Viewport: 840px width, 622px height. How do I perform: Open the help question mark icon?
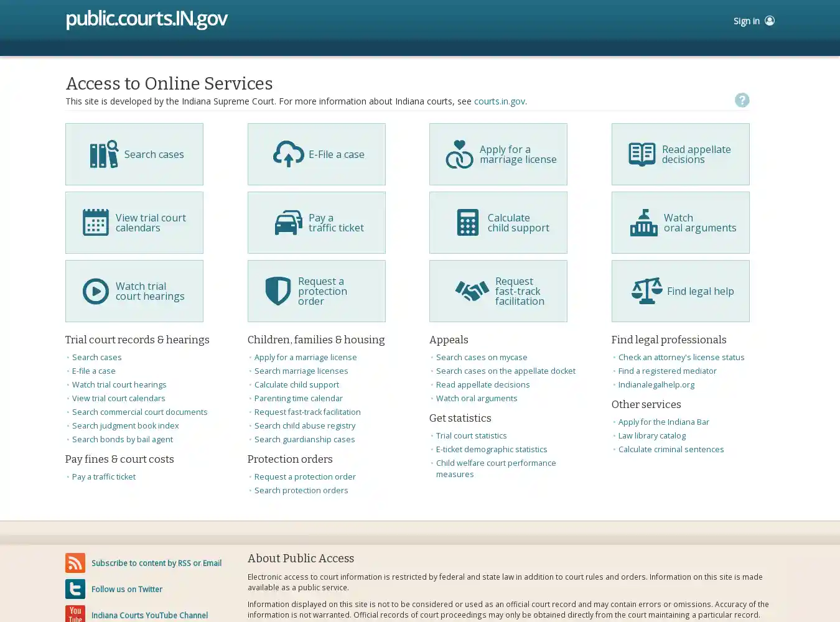point(742,100)
